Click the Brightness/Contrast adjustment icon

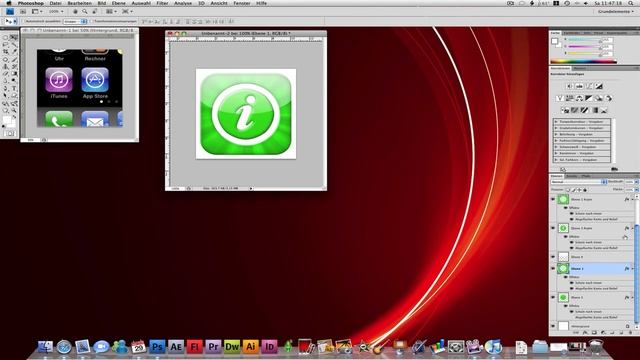click(570, 86)
